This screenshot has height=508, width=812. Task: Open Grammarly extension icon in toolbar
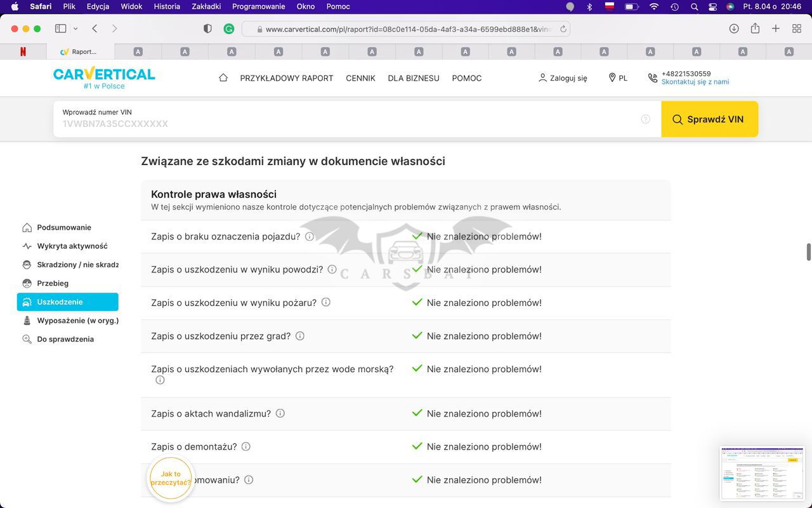pos(229,29)
